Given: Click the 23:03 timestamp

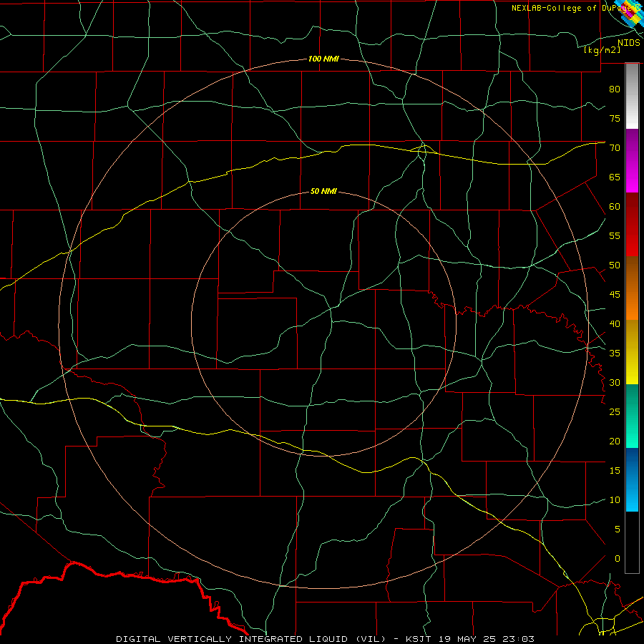Looking at the screenshot, I should point(519,639).
